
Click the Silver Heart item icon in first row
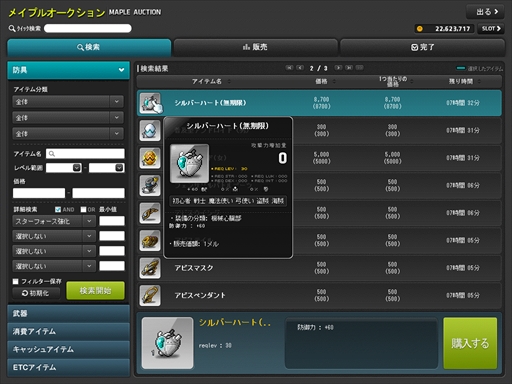click(x=150, y=103)
